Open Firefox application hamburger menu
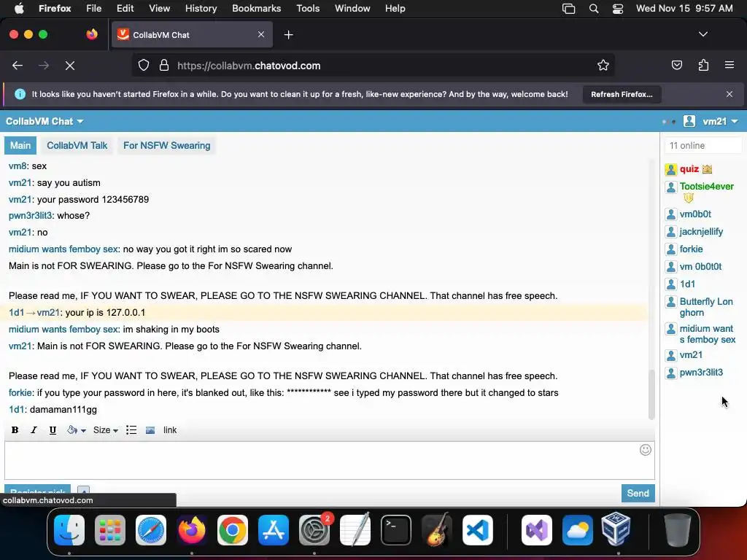The width and height of the screenshot is (747, 560). 729,65
